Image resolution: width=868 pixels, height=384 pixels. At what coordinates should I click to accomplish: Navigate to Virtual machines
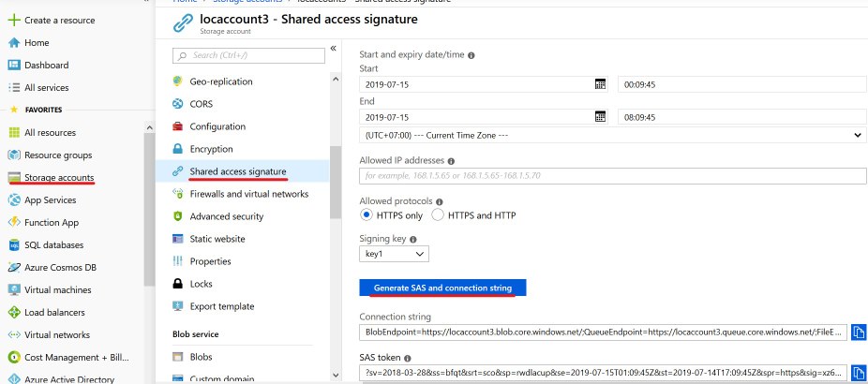57,289
